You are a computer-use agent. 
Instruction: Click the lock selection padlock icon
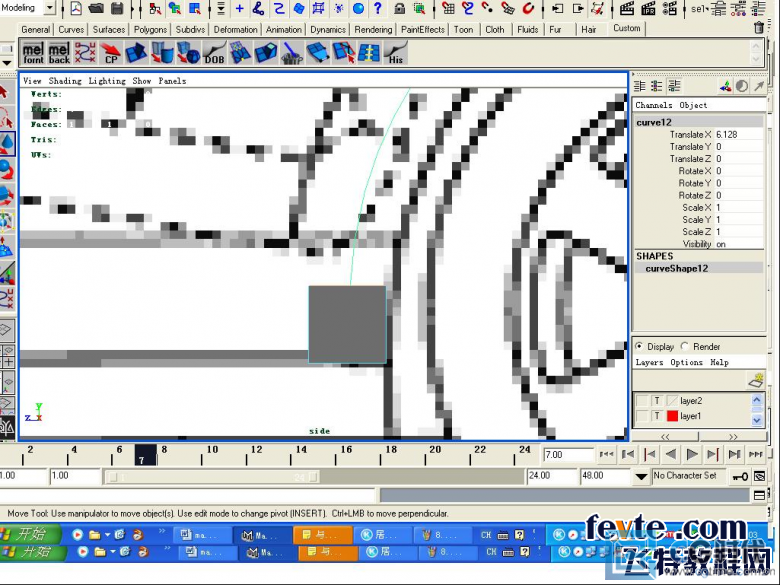pos(399,8)
